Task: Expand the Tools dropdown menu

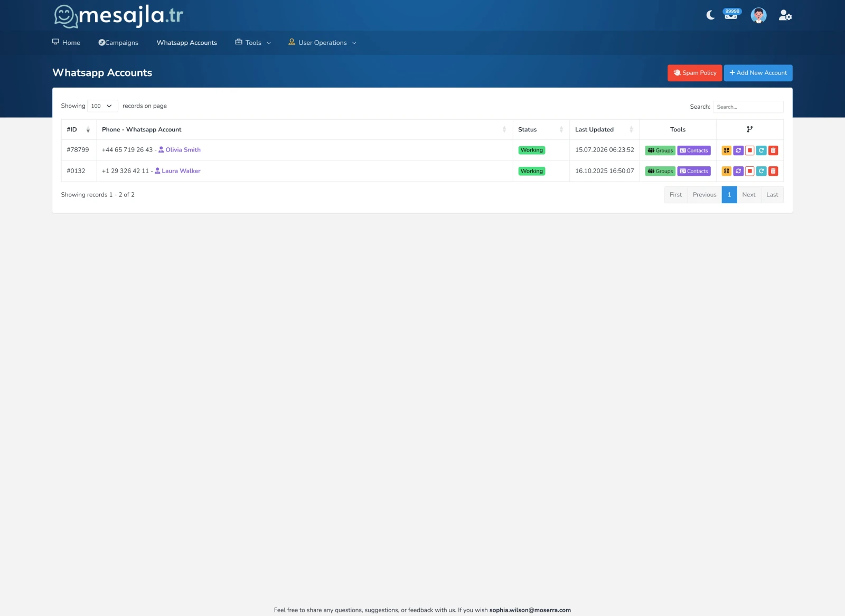Action: tap(253, 43)
